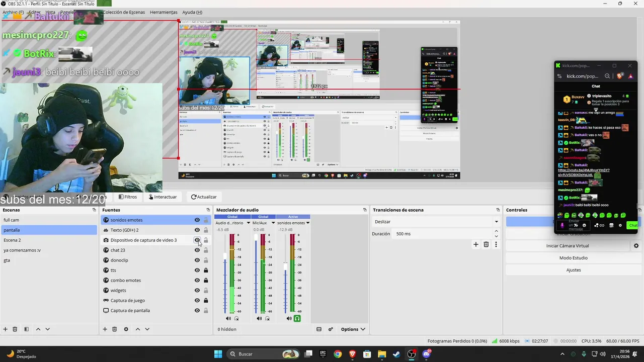Open the Audio del escritorio channel dropdown
Image resolution: width=644 pixels, height=362 pixels.
point(248,223)
